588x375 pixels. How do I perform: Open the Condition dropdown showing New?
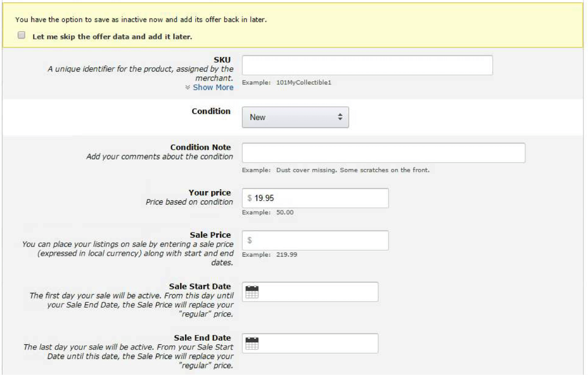[295, 117]
